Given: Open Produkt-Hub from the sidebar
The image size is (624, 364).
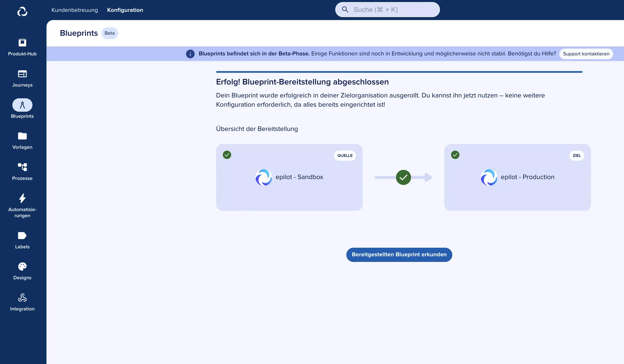Looking at the screenshot, I should (22, 48).
